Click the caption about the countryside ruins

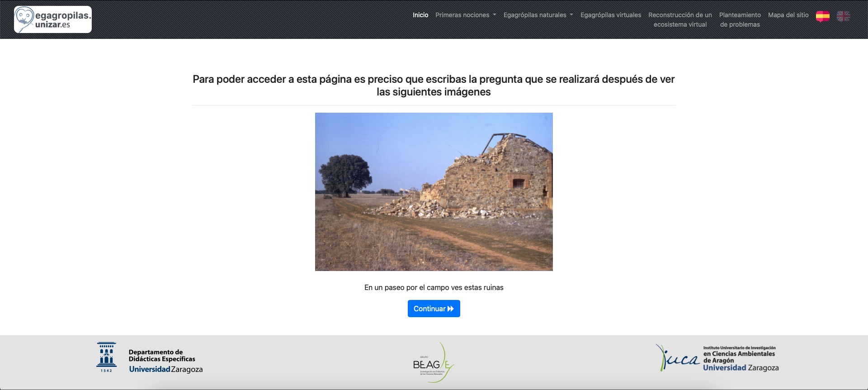pyautogui.click(x=434, y=287)
